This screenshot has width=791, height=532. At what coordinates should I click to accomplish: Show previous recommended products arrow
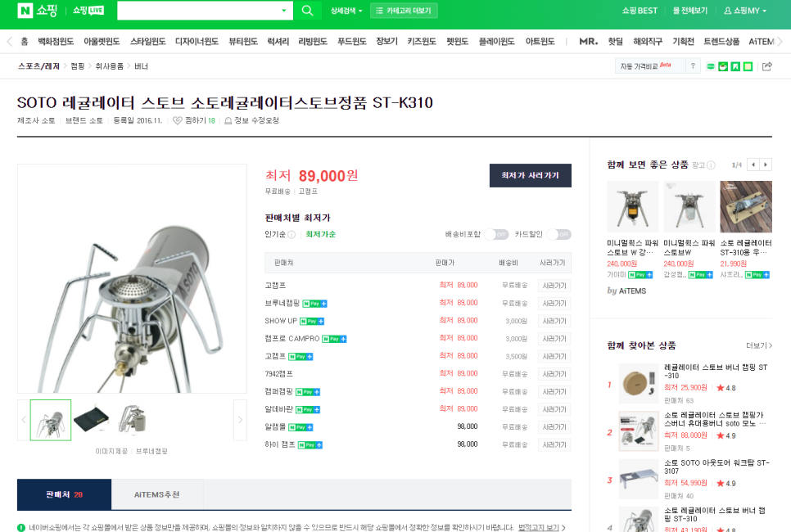[753, 165]
